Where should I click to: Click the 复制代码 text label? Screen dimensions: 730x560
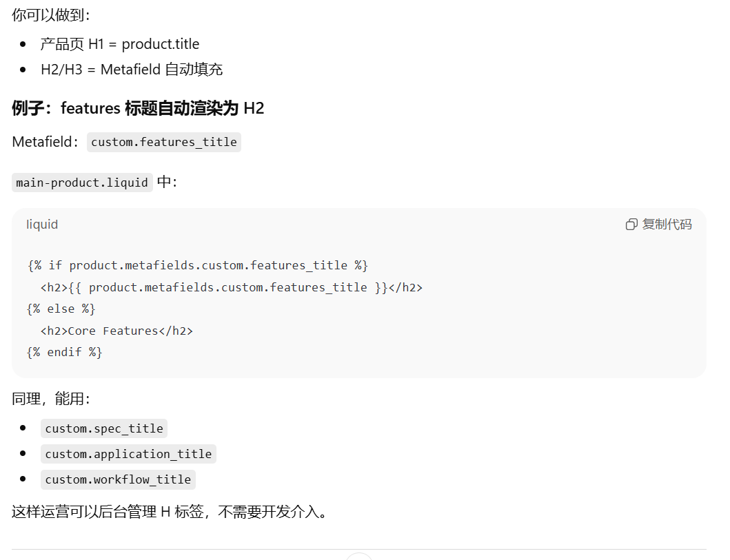pos(667,225)
